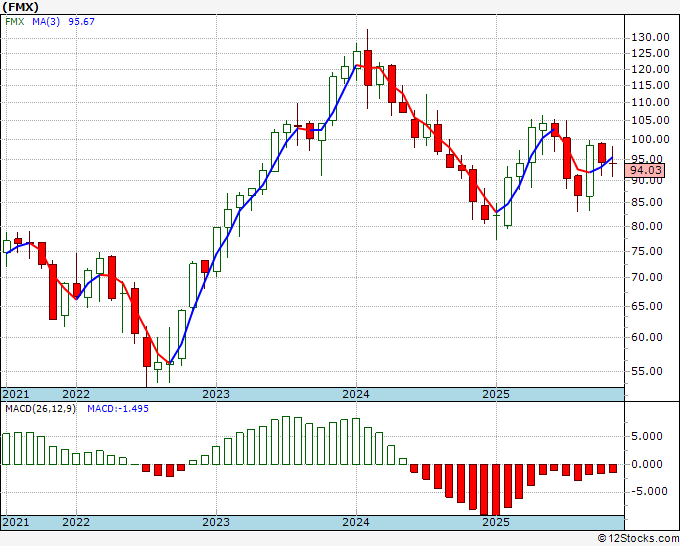680x546 pixels.
Task: Click the MACD:-1.495 value label
Action: [x=118, y=409]
